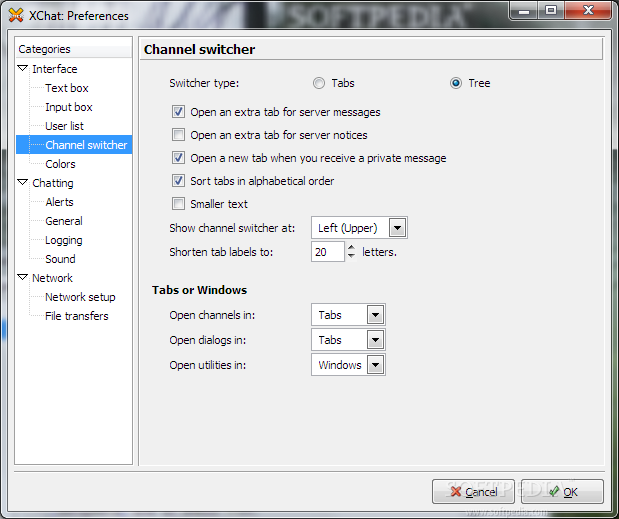The width and height of the screenshot is (619, 519).
Task: Collapse the Interface category tree
Action: pos(23,68)
